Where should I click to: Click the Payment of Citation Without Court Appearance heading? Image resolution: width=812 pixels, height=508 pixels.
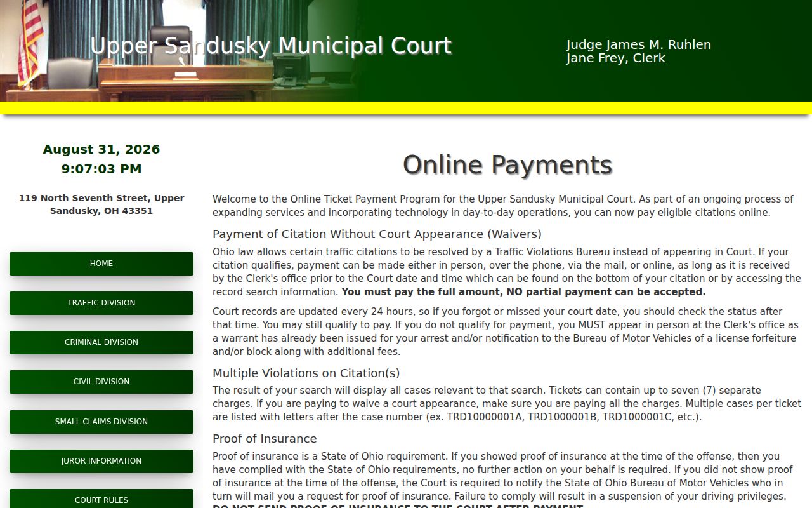(x=377, y=234)
